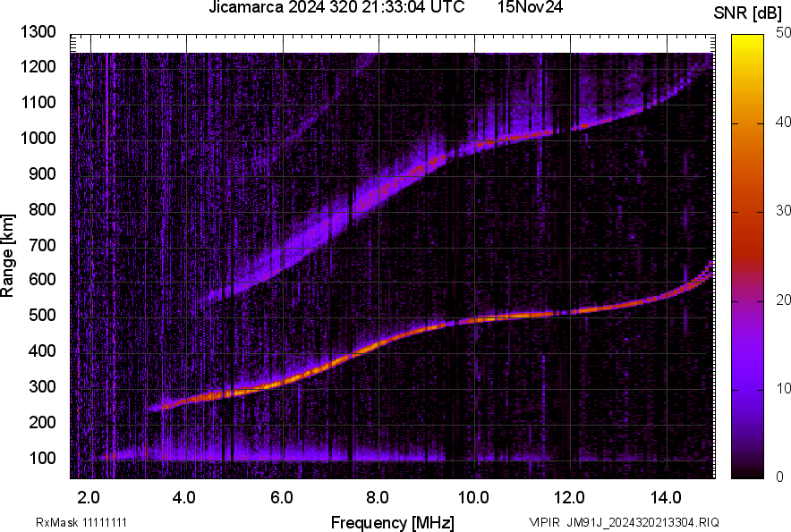Click the range tick label '1100'

pos(38,102)
